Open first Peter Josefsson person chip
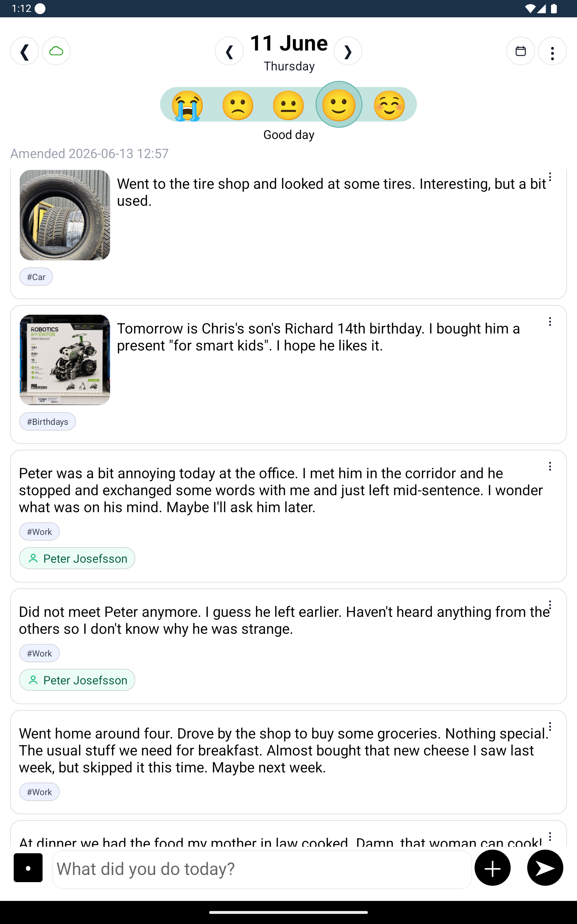 pyautogui.click(x=77, y=558)
